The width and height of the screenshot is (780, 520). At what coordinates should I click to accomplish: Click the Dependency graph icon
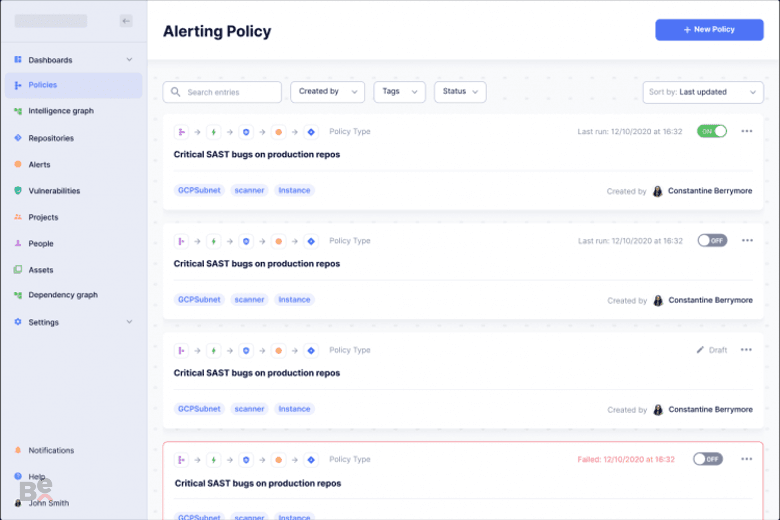(x=18, y=295)
